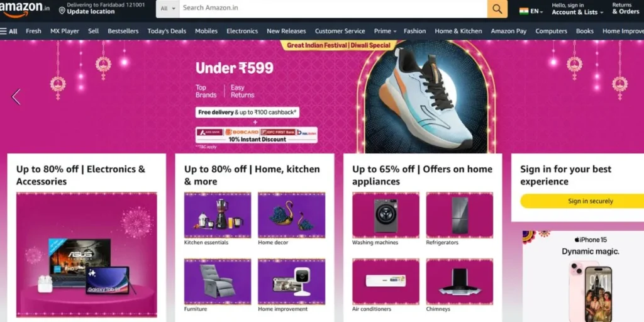Image resolution: width=644 pixels, height=322 pixels.
Task: Click the shoe image in banner
Action: pos(426,98)
